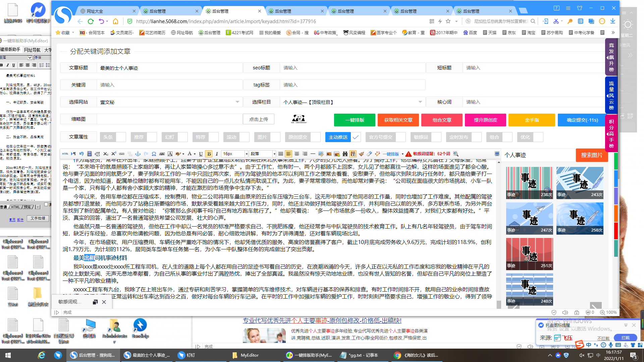Click the 获取相关文章 button

[398, 120]
